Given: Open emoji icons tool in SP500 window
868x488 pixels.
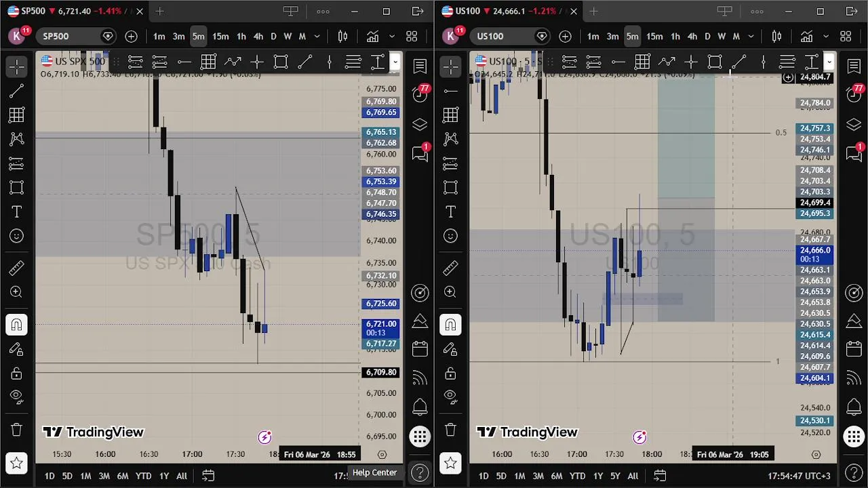Looking at the screenshot, I should [x=16, y=236].
